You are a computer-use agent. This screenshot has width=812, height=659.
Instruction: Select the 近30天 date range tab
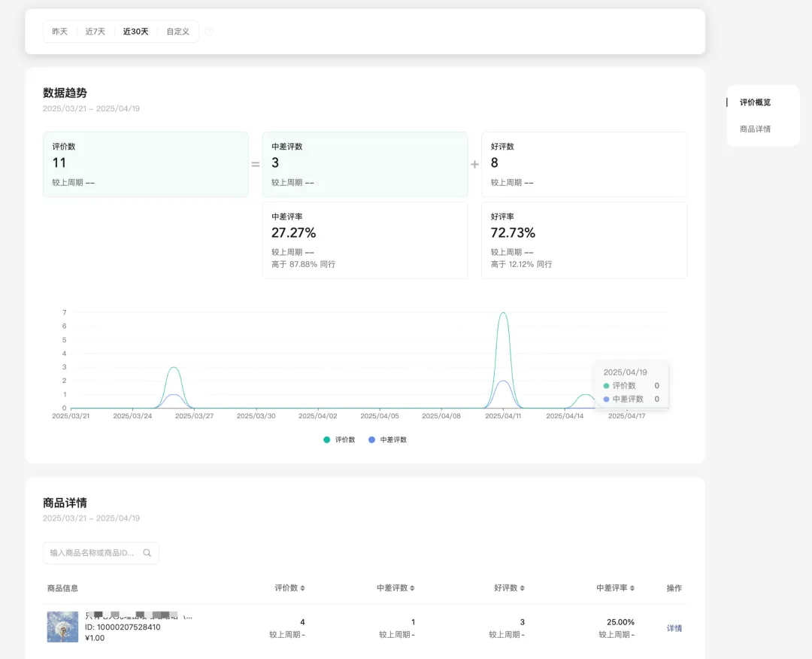[135, 32]
